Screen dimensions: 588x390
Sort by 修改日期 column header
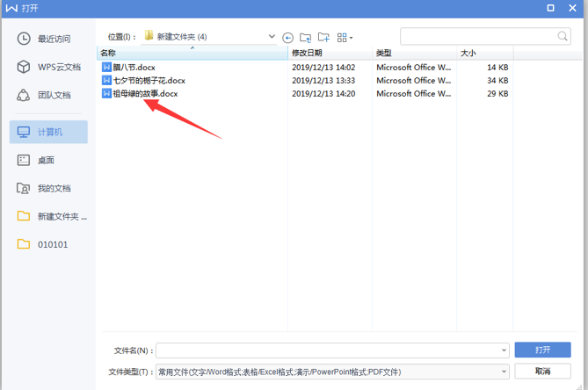[x=330, y=53]
